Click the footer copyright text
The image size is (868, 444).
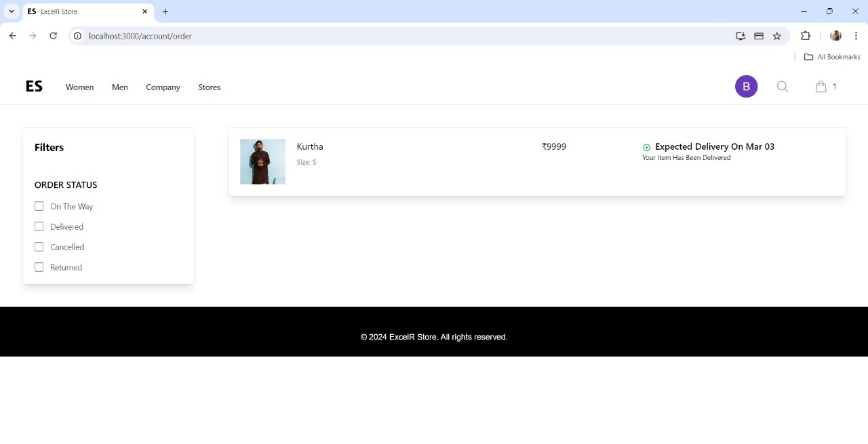[434, 337]
